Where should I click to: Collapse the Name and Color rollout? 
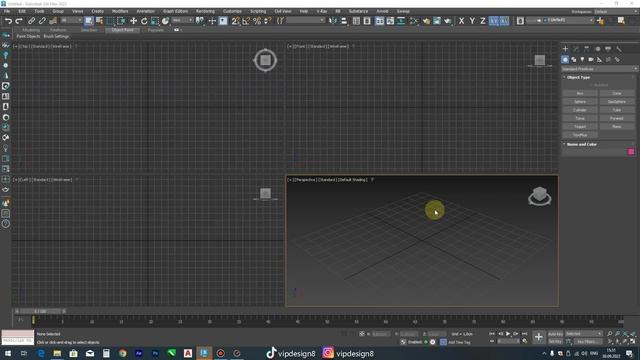pyautogui.click(x=582, y=144)
